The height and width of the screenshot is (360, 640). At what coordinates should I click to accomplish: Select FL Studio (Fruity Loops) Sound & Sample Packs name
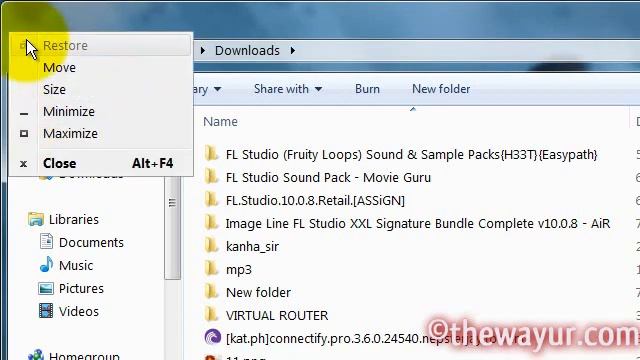(411, 155)
